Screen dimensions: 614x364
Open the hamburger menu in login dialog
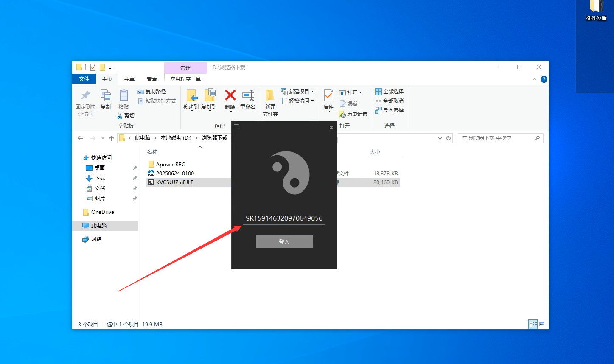tap(237, 126)
